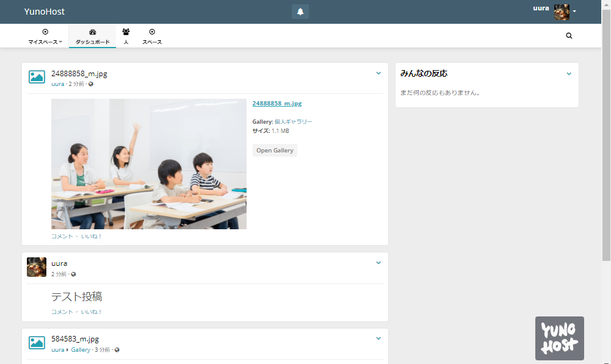This screenshot has height=364, width=611.
Task: Click the uura name on the テスト投稿 post
Action: (59, 263)
